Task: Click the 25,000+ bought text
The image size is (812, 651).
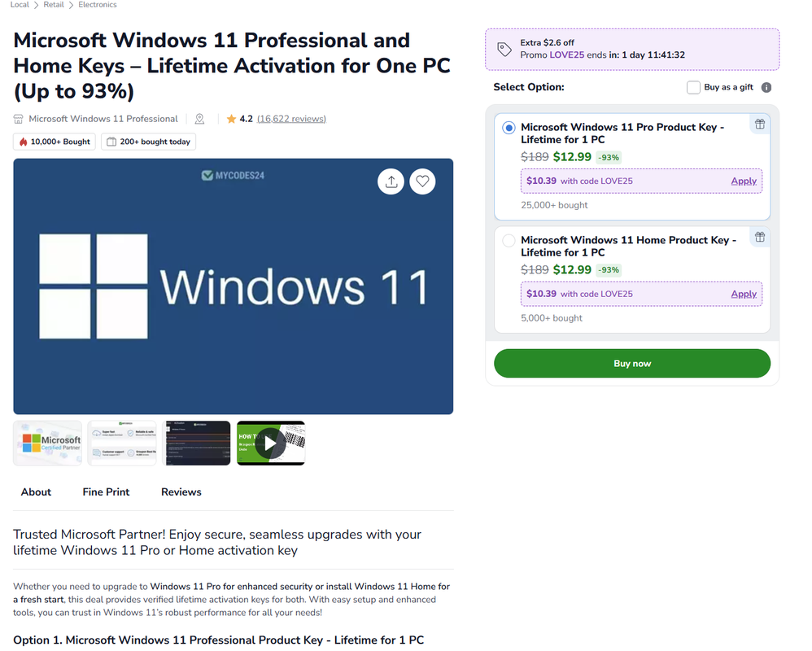Action: [554, 205]
